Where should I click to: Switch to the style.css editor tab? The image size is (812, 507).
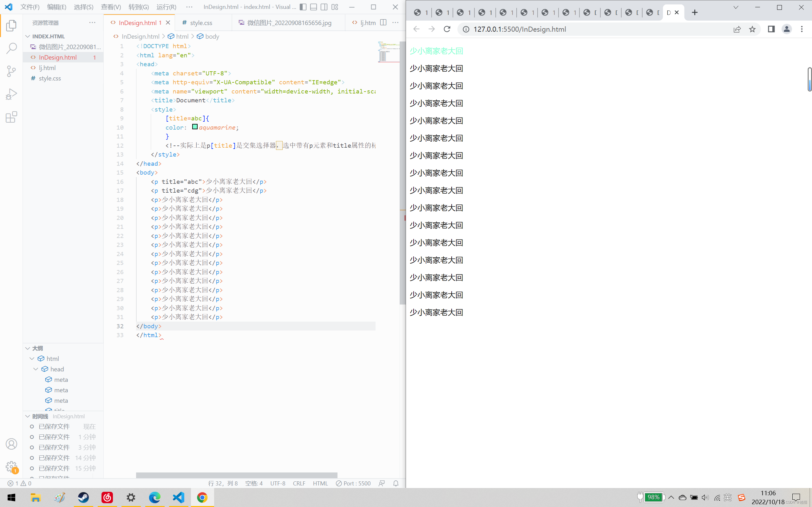click(x=201, y=23)
